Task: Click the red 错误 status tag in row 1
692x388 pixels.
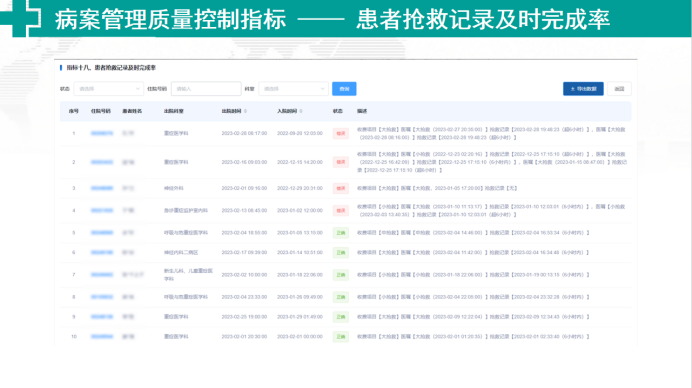Action: click(341, 133)
